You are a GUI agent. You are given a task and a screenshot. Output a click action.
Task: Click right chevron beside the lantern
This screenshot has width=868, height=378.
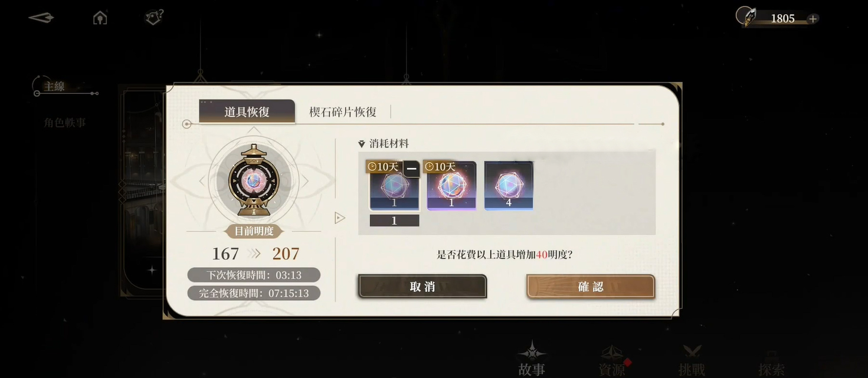pos(305,181)
